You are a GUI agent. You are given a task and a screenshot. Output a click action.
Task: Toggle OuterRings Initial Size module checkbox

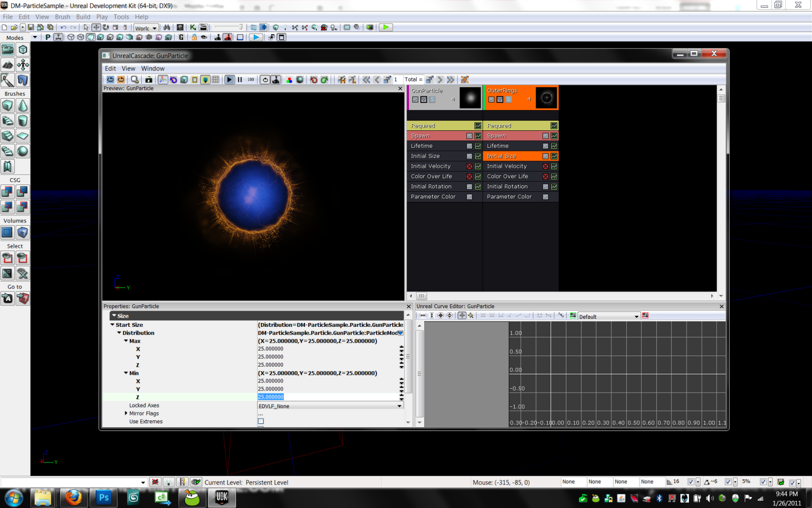click(545, 156)
